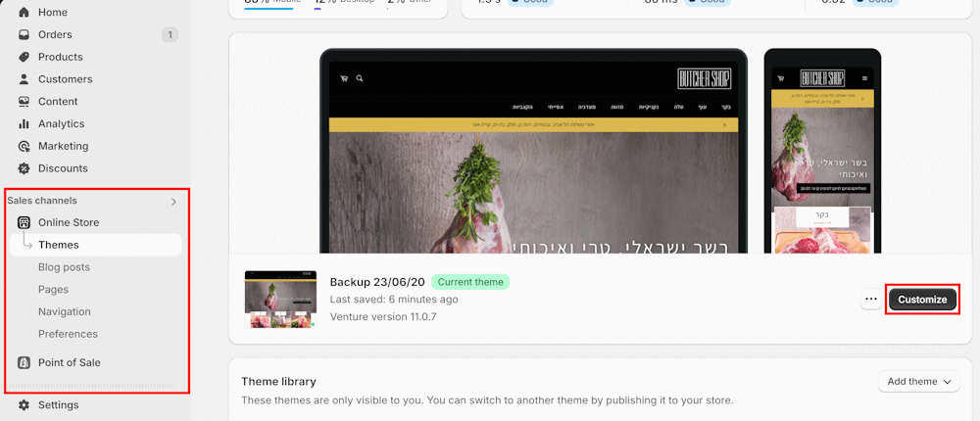Open the Navigation menu item
The width and height of the screenshot is (980, 421).
pyautogui.click(x=65, y=311)
